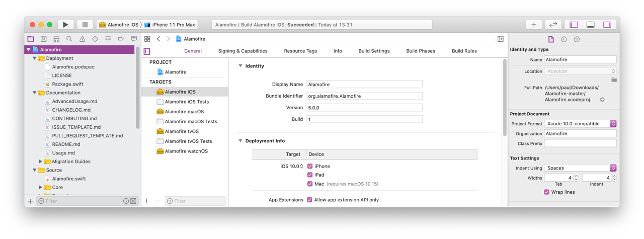Choose folder icon next to Location
The height and width of the screenshot is (239, 644).
pyautogui.click(x=614, y=80)
